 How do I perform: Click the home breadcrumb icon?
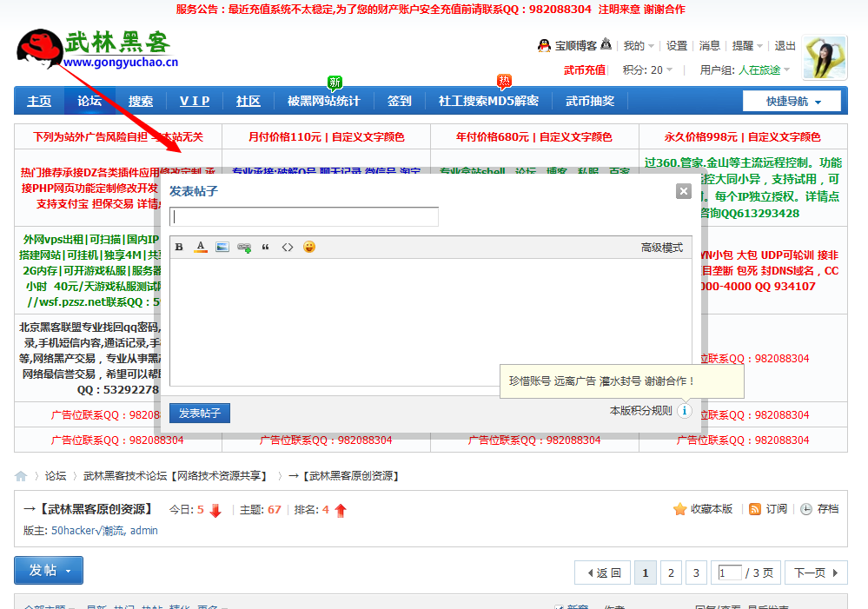point(20,476)
